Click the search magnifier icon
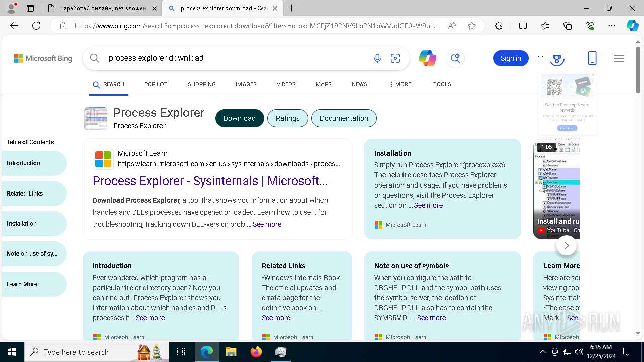The image size is (644, 362). pyautogui.click(x=95, y=58)
